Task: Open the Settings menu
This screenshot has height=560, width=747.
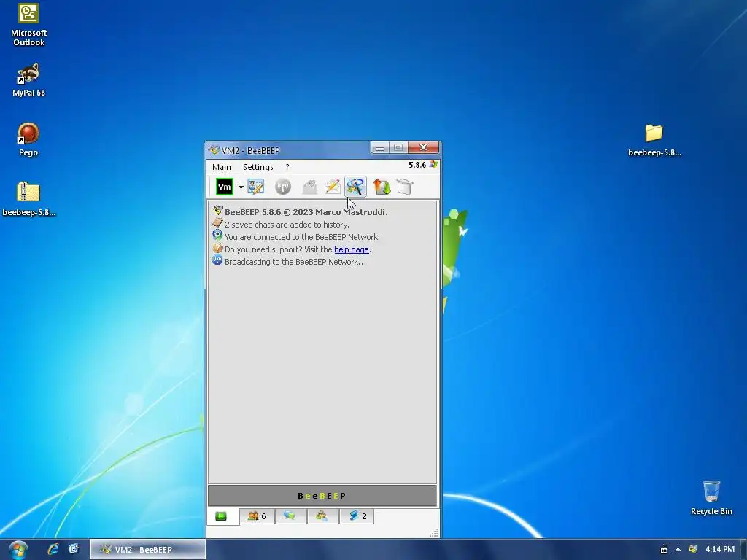Action: click(258, 167)
